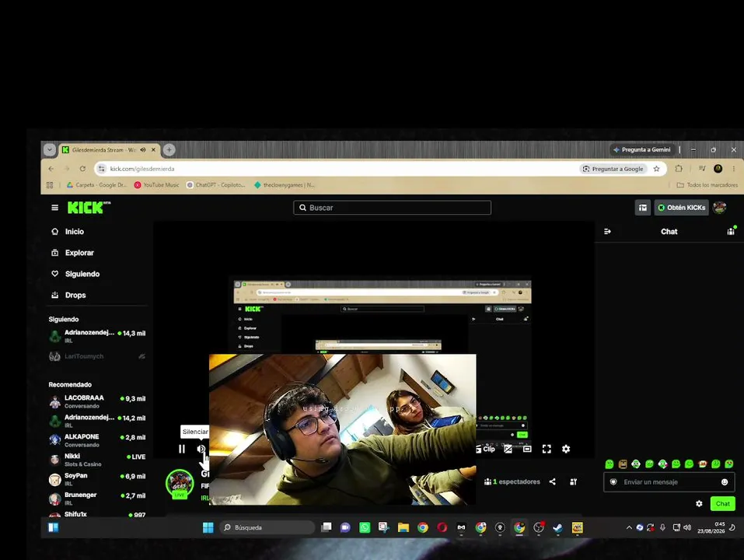Open a new Chrome tab with plus button

[169, 150]
